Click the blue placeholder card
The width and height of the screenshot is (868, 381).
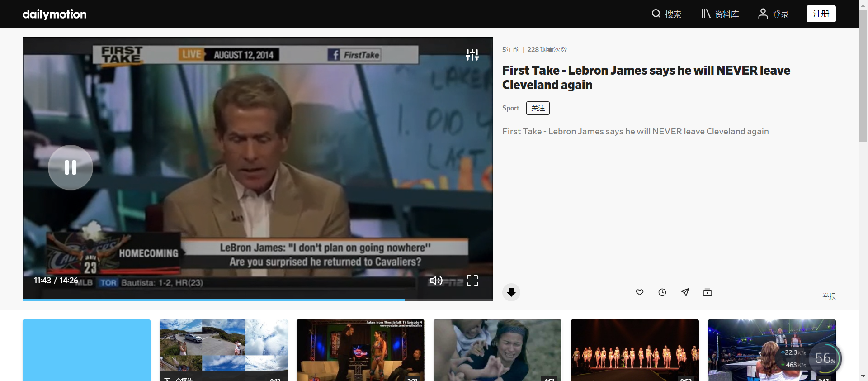86,350
